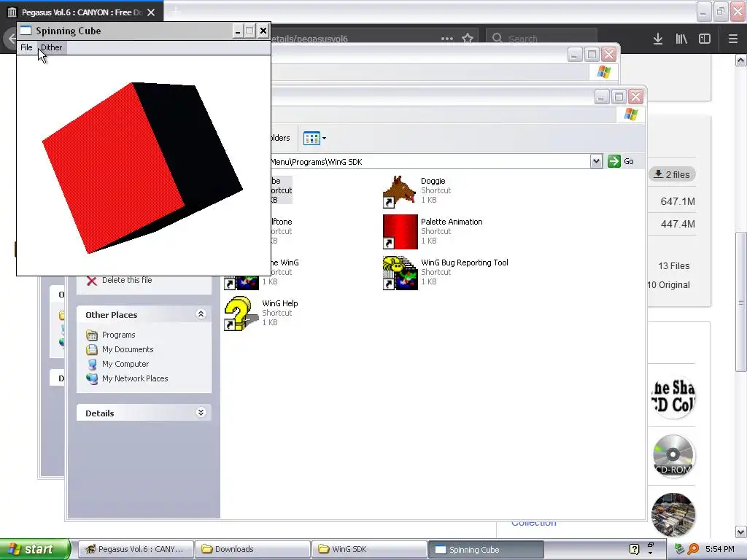Open Programs in Other Places
The image size is (747, 560).
pyautogui.click(x=119, y=335)
